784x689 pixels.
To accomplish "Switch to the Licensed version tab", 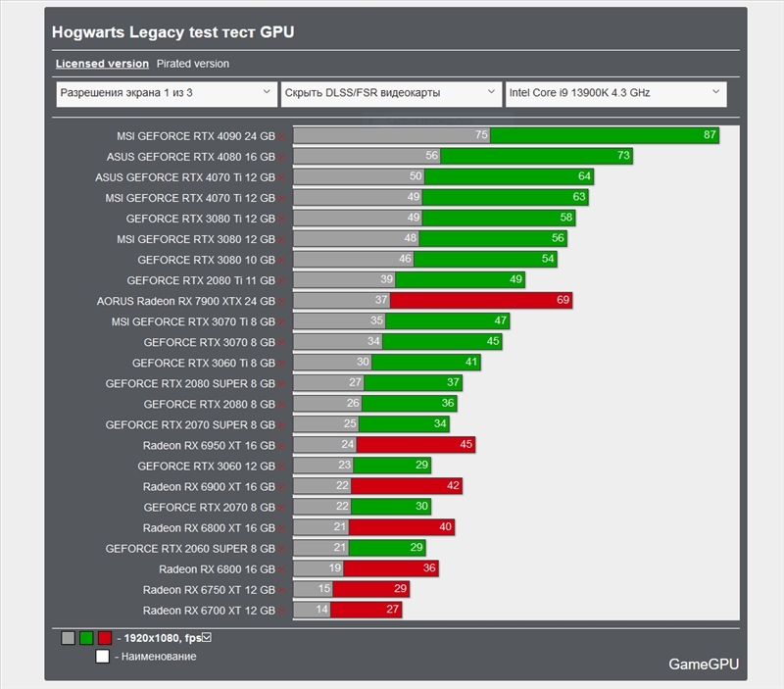I will pyautogui.click(x=102, y=64).
